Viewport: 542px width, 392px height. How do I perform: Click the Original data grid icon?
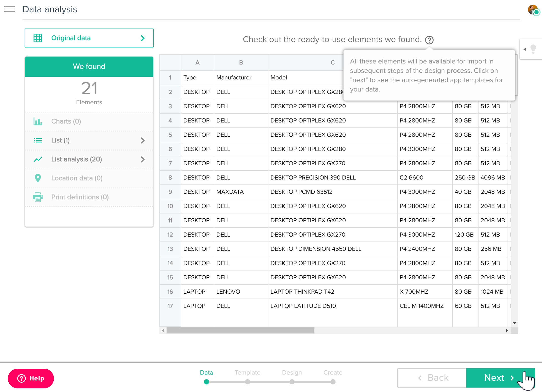38,38
